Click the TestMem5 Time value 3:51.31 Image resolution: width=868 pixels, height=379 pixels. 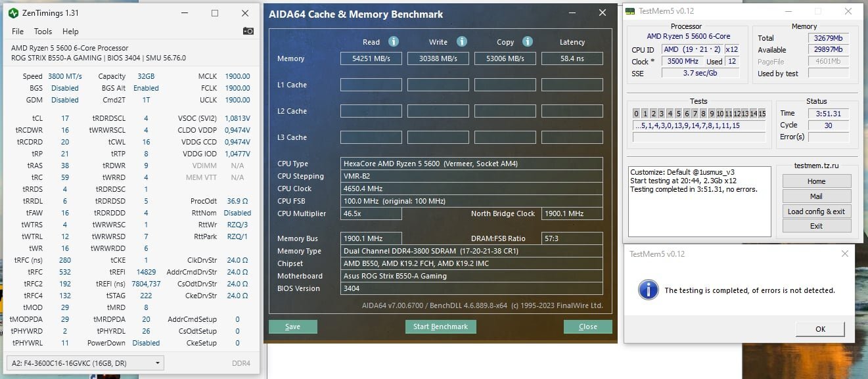(828, 113)
